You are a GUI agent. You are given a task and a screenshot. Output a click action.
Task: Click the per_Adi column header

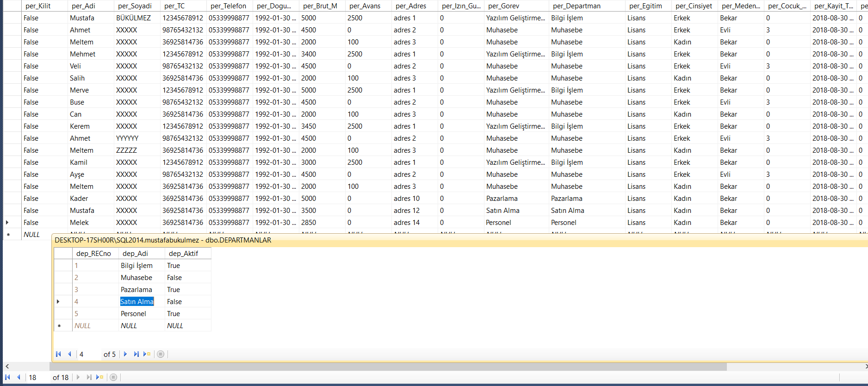[x=84, y=6]
